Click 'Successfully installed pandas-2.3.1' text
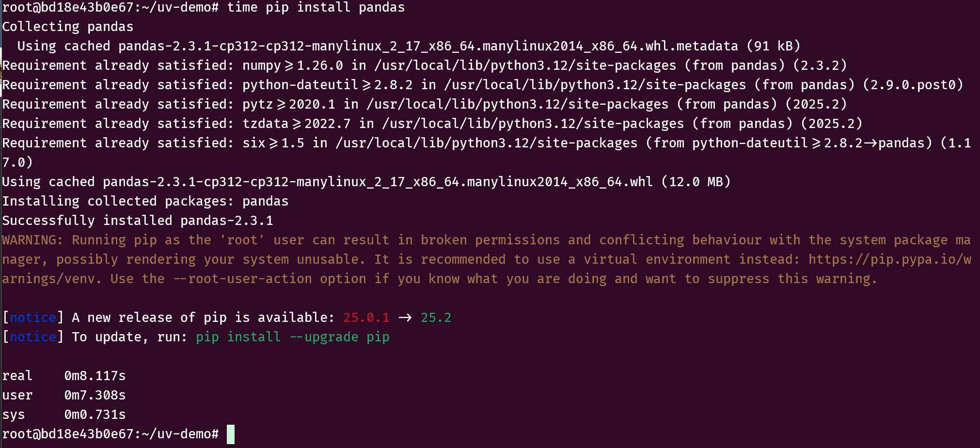Viewport: 980px width, 448px height. point(138,221)
